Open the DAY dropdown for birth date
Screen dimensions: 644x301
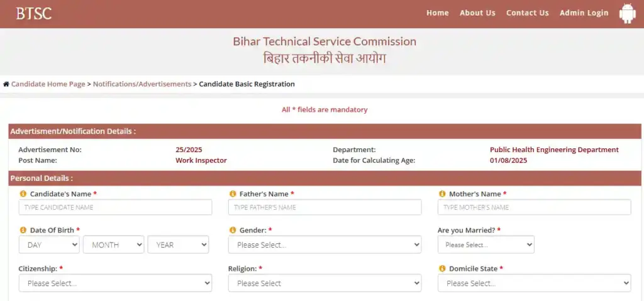pos(49,245)
